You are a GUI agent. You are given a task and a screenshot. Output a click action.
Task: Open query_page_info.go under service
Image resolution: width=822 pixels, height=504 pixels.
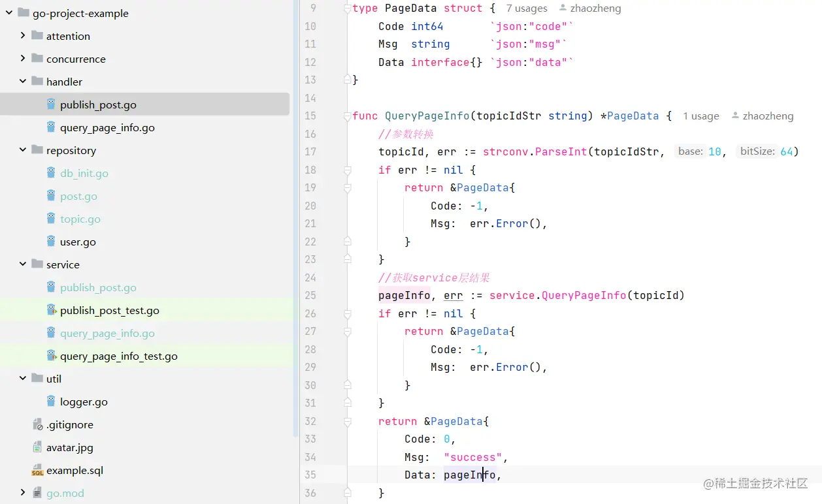click(107, 333)
